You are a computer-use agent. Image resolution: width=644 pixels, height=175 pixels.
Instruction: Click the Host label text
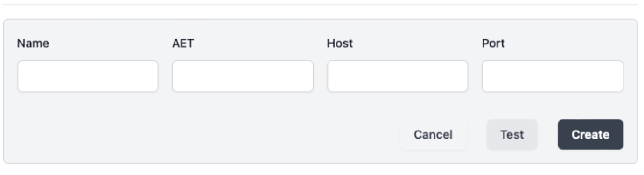point(340,44)
